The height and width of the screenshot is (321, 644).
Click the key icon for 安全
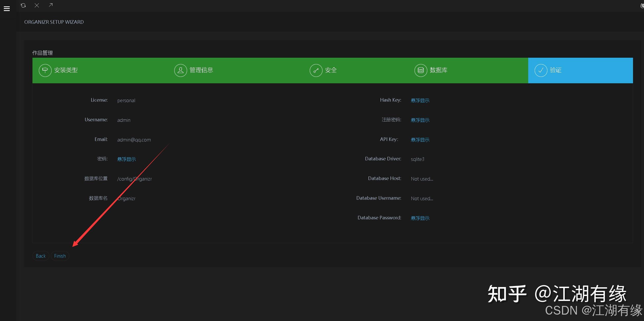[316, 70]
